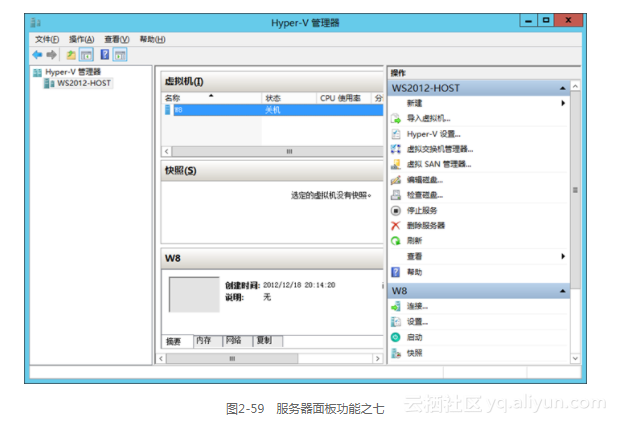Click the 编辑磁盘 icon
This screenshot has height=424, width=617.
coord(396,180)
